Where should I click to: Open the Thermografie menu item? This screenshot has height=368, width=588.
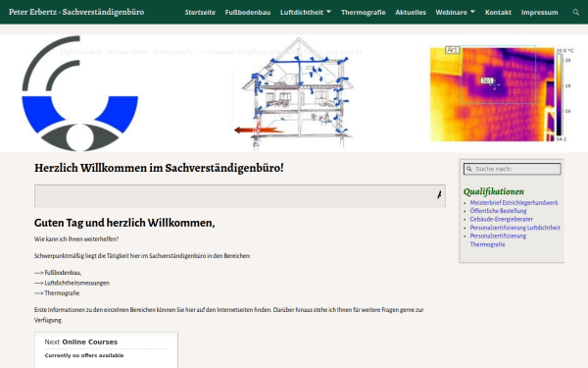363,13
